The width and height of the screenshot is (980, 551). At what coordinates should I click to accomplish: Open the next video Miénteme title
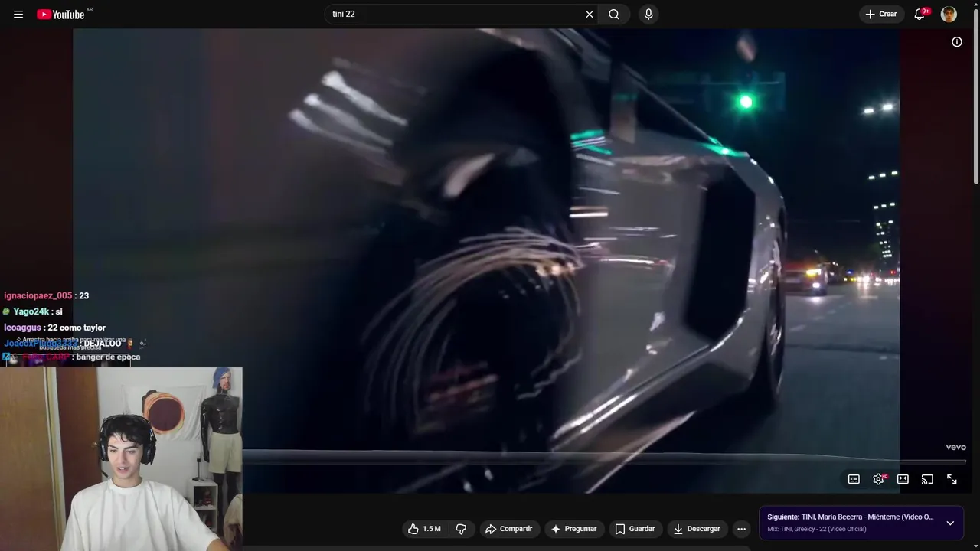click(x=851, y=517)
